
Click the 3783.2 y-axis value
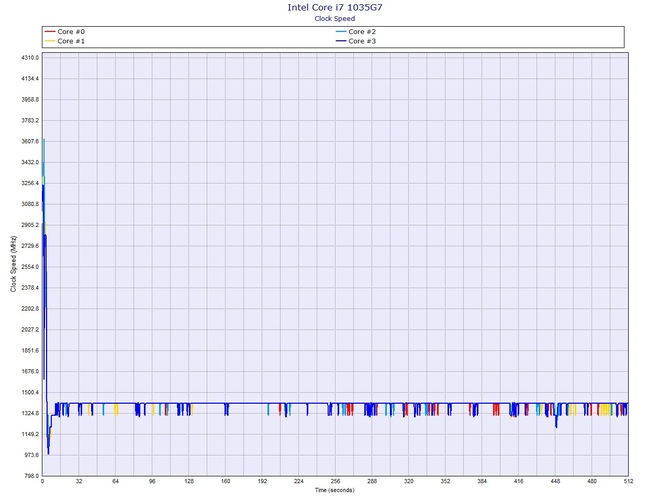coord(30,120)
